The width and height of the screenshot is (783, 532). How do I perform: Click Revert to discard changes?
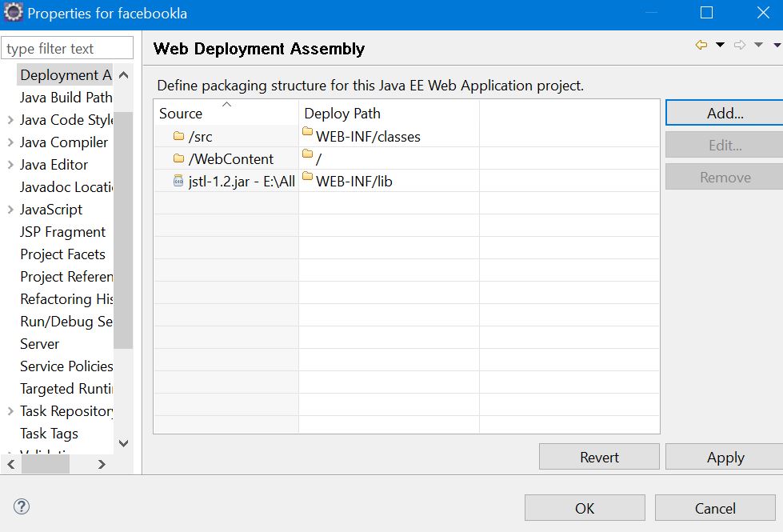(598, 457)
